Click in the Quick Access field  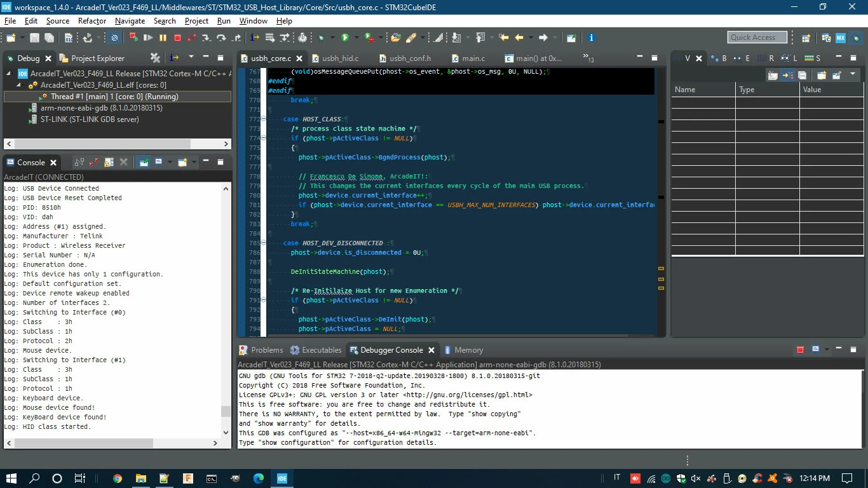757,37
